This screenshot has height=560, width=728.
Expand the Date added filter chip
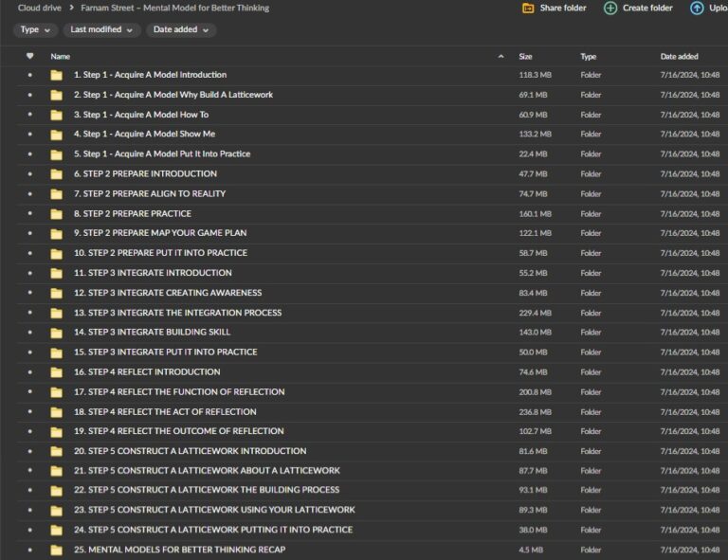(x=181, y=30)
